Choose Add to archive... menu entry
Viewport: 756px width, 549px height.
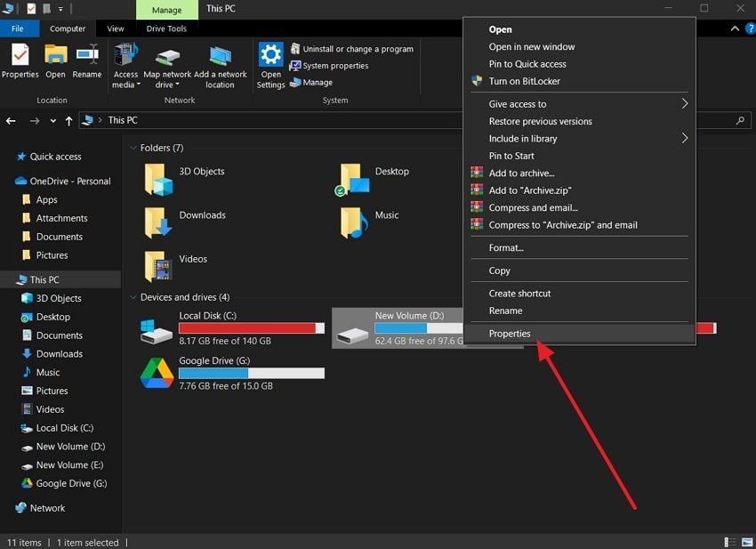(x=579, y=174)
